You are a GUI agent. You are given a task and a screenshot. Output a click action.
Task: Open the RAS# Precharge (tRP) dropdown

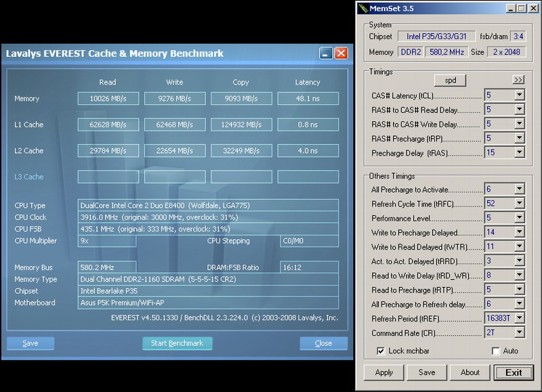point(519,138)
